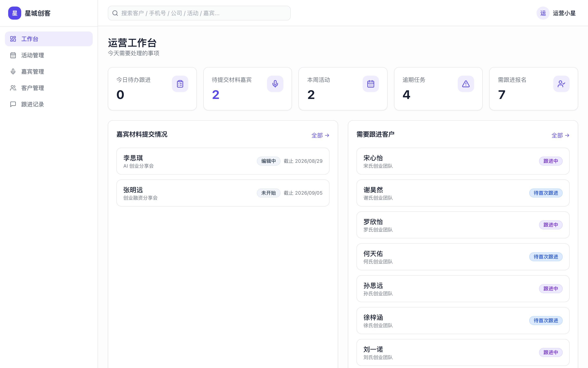Click the 待提交材料嘉宾 count 2
588x368 pixels.
[x=216, y=95]
